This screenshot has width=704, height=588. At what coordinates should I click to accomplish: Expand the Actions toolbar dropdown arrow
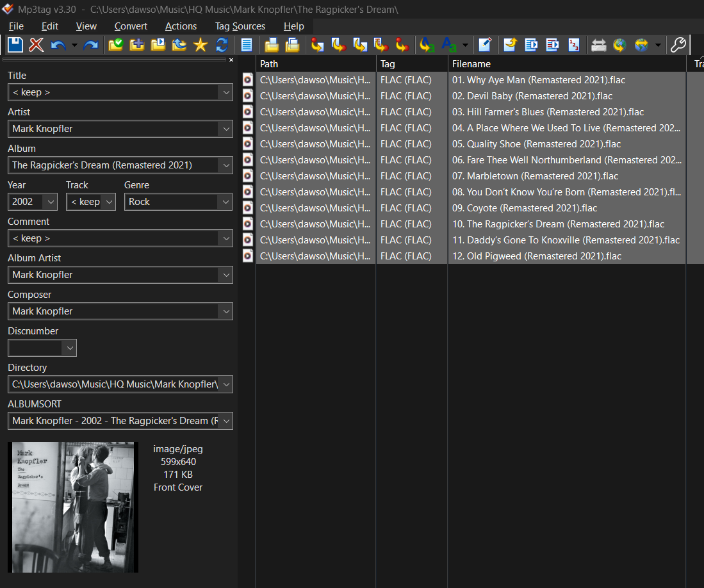(x=465, y=45)
